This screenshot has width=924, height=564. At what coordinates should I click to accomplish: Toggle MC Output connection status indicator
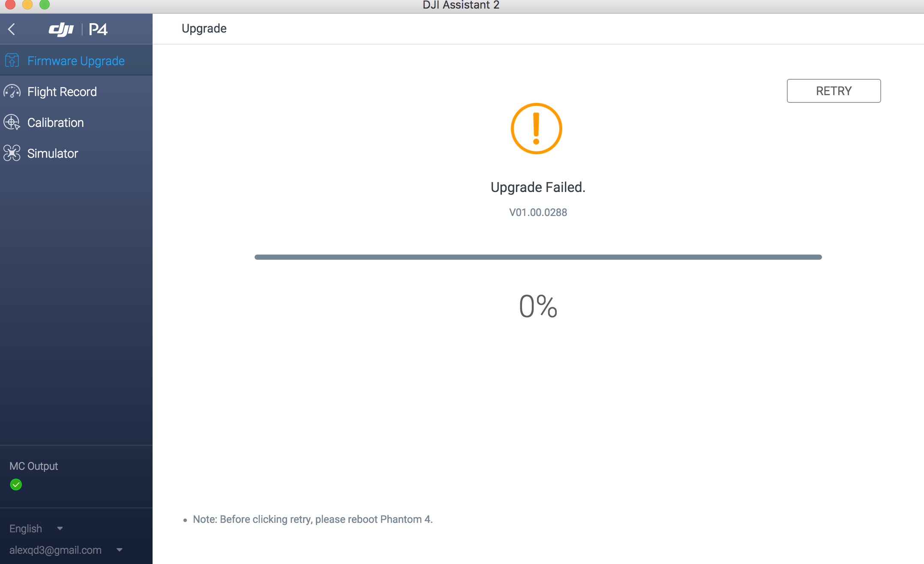(x=15, y=485)
